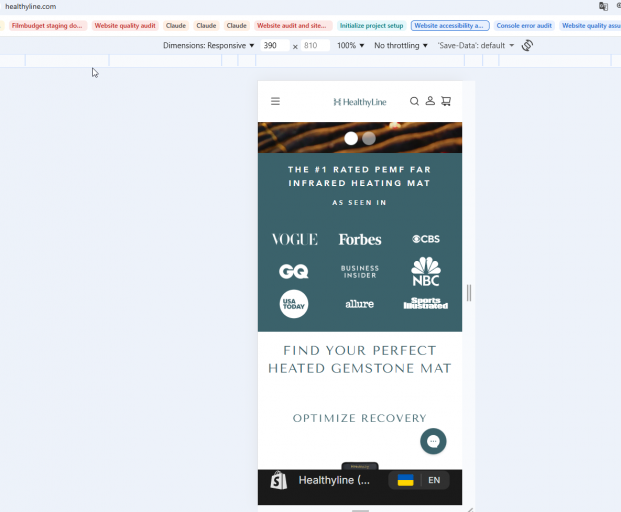
Task: Click the #1 Rated PEMF Far Infrared heading
Action: pyautogui.click(x=359, y=176)
